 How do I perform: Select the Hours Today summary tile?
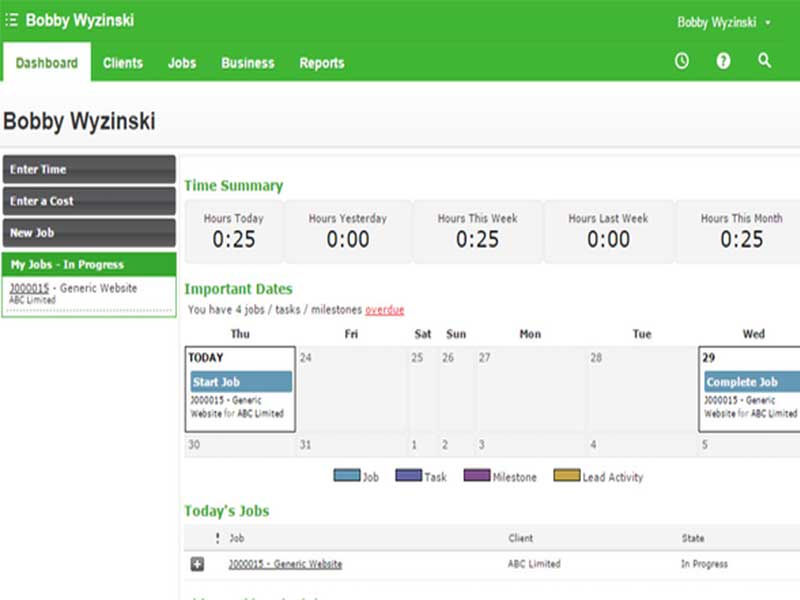tap(234, 232)
